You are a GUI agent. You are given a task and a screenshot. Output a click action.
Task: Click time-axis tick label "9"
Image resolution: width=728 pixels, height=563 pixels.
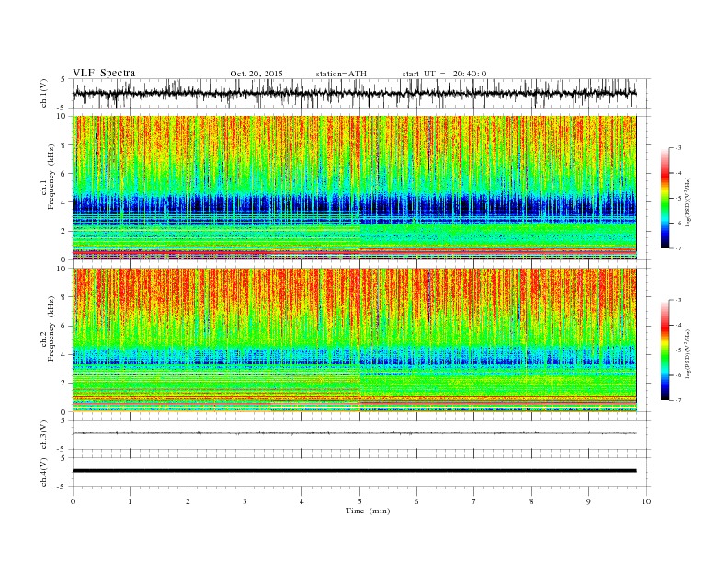tap(588, 501)
